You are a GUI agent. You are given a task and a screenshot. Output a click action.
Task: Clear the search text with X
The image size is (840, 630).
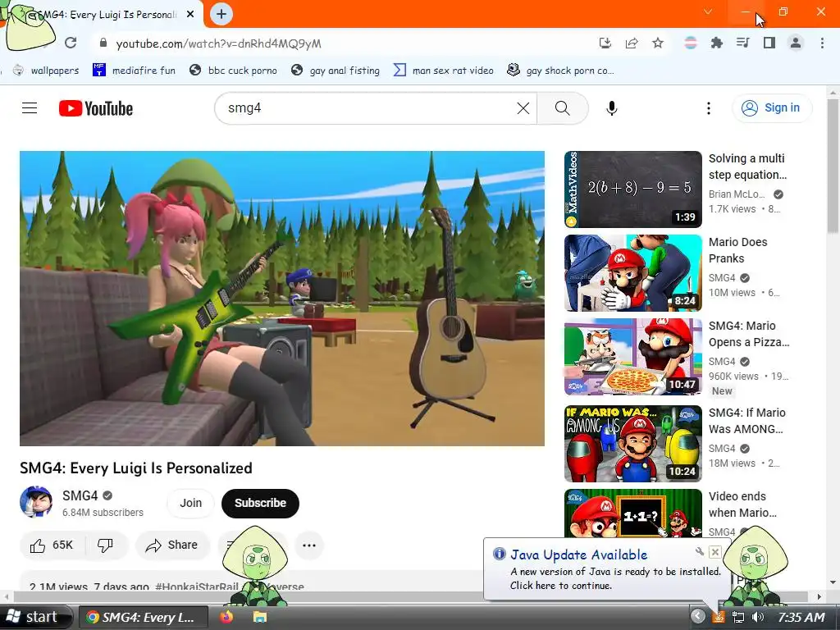tap(523, 108)
